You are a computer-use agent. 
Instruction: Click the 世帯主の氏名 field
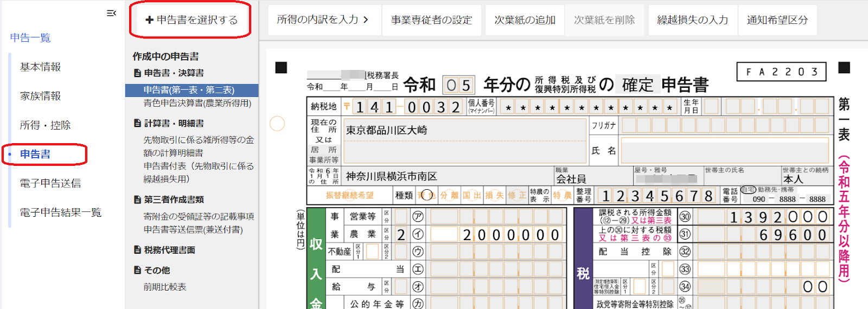tap(742, 176)
